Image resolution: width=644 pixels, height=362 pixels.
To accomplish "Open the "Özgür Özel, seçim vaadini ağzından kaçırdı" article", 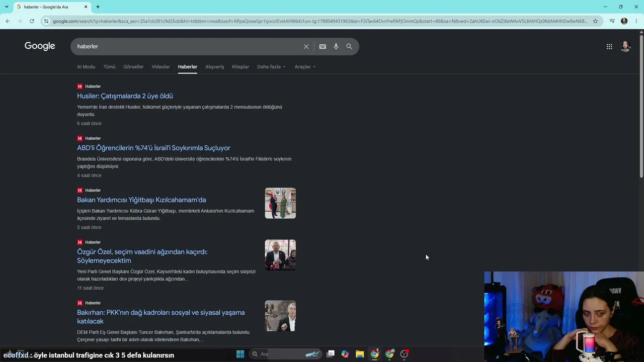I will pyautogui.click(x=142, y=256).
